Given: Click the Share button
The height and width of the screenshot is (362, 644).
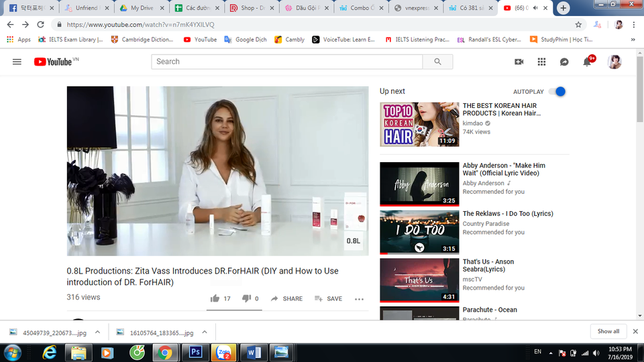Looking at the screenshot, I should pyautogui.click(x=286, y=299).
